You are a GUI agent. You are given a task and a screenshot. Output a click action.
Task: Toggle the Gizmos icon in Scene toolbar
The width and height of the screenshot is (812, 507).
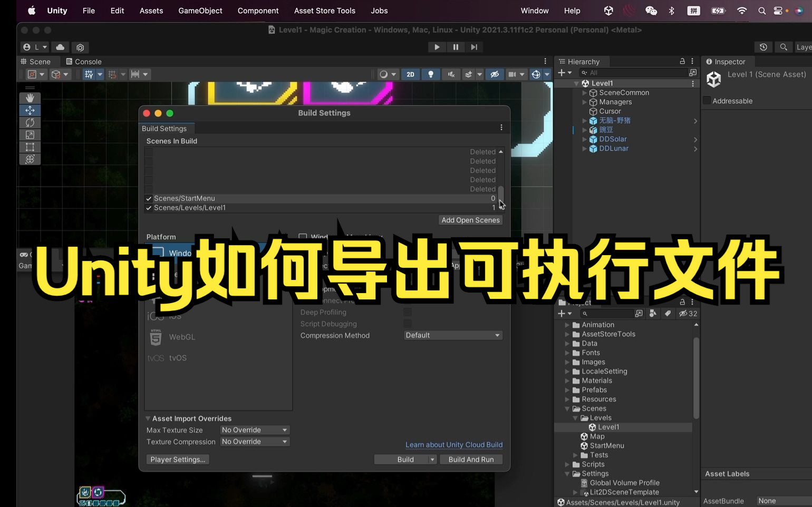(x=536, y=74)
